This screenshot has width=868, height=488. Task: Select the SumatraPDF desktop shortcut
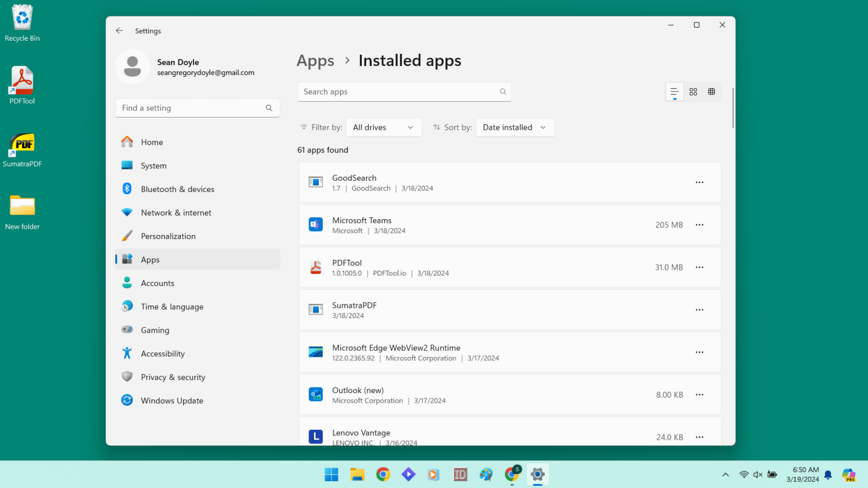pos(23,149)
